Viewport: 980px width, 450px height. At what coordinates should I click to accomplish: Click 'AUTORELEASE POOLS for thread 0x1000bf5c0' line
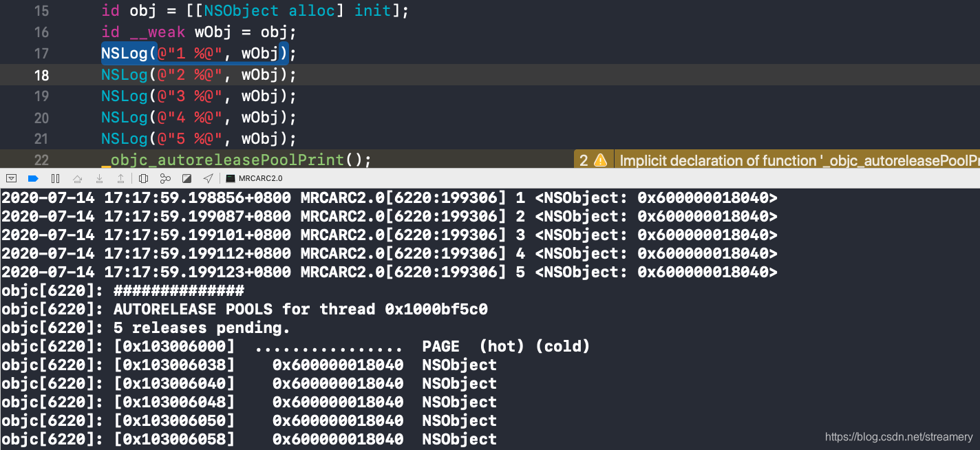245,310
